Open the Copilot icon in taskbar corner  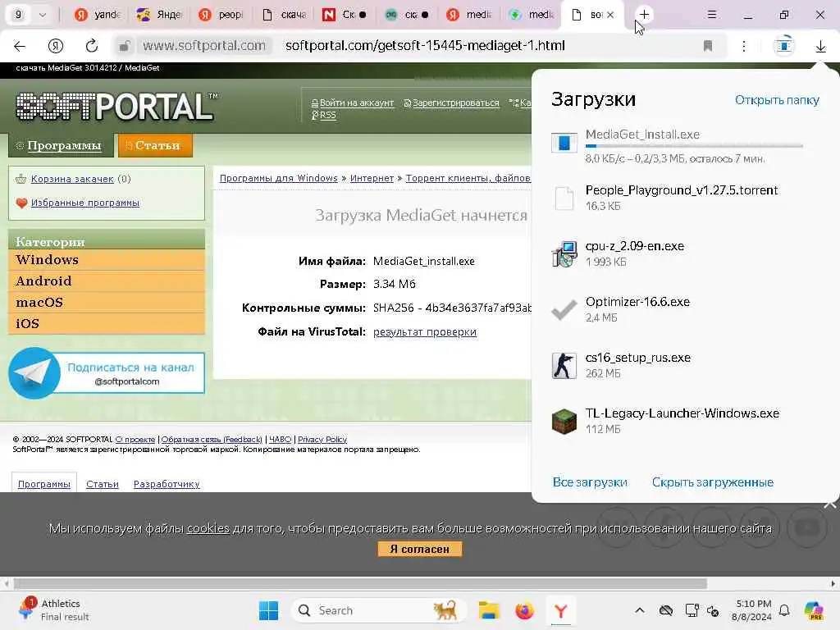click(813, 610)
